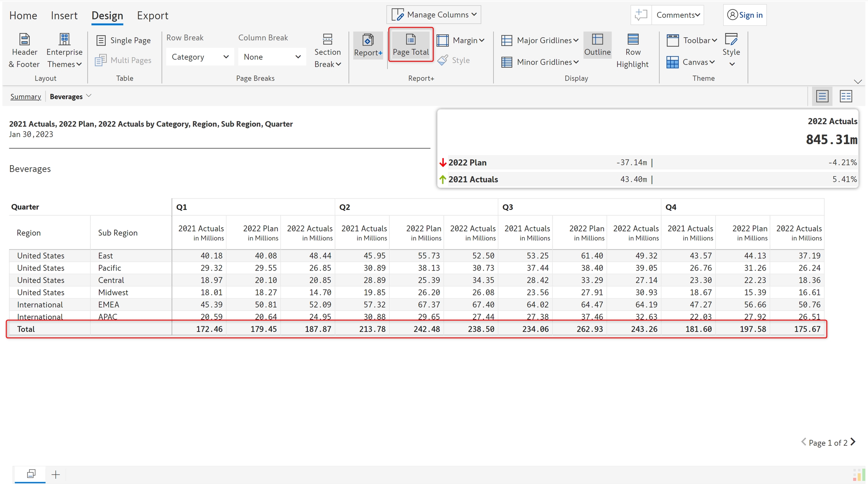This screenshot has height=487, width=868.
Task: Open the Style theme icon
Action: [731, 40]
